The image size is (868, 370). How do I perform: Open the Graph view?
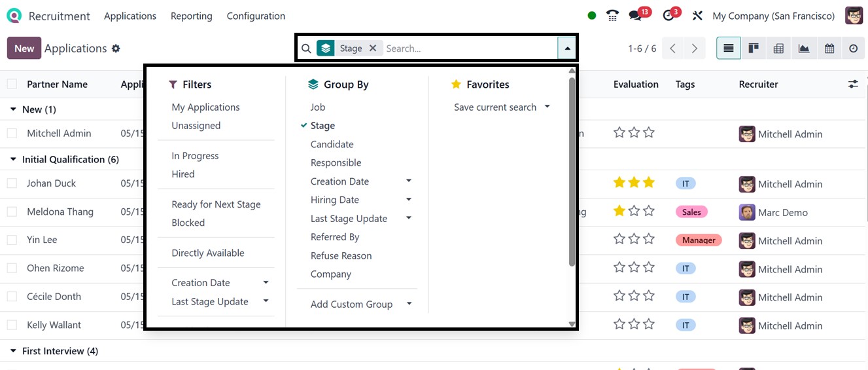(x=804, y=48)
